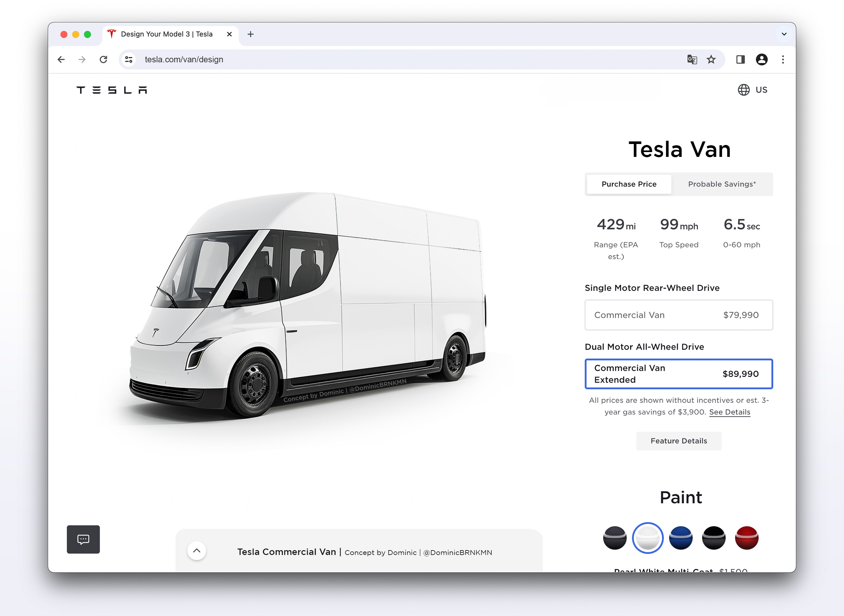Open a new browser tab
Screen dimensions: 844x616
tap(251, 34)
